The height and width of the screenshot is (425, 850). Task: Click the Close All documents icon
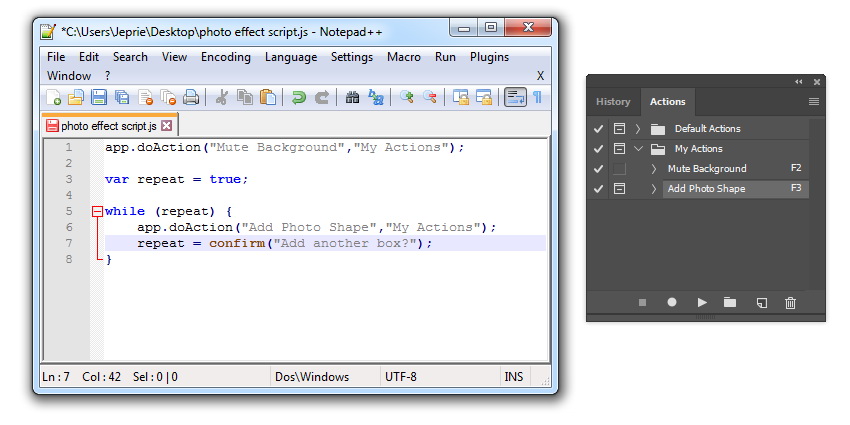[168, 98]
